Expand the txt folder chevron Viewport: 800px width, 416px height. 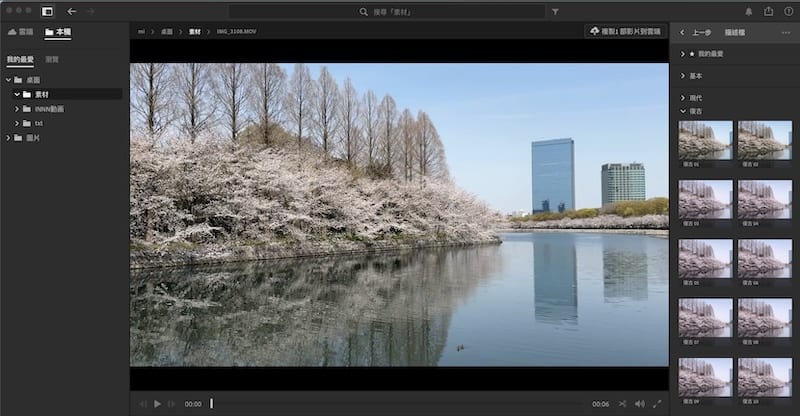[17, 123]
